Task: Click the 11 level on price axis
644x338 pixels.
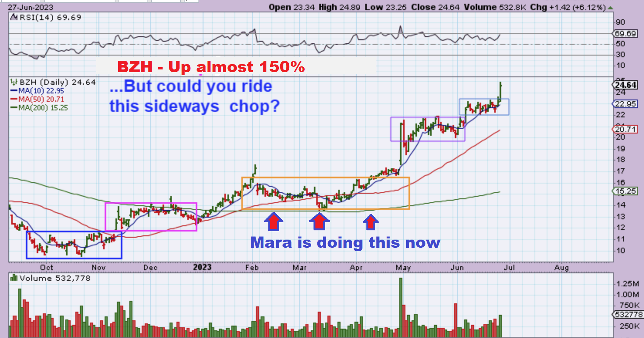Action: point(620,239)
